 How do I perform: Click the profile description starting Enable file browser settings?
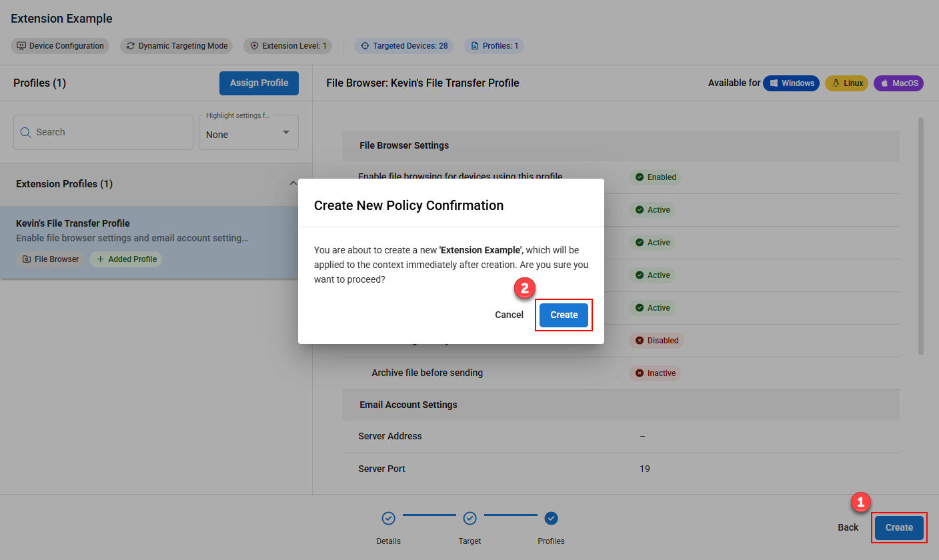(x=132, y=238)
